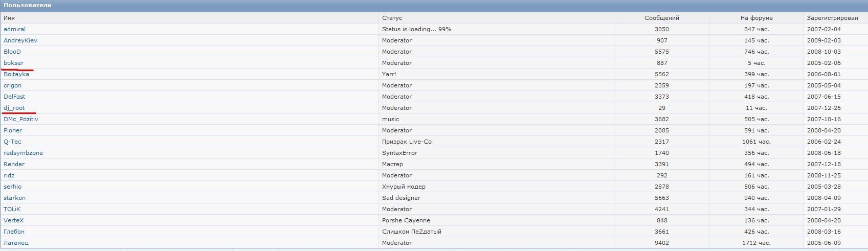
Task: Click the VerteX username
Action: (14, 220)
